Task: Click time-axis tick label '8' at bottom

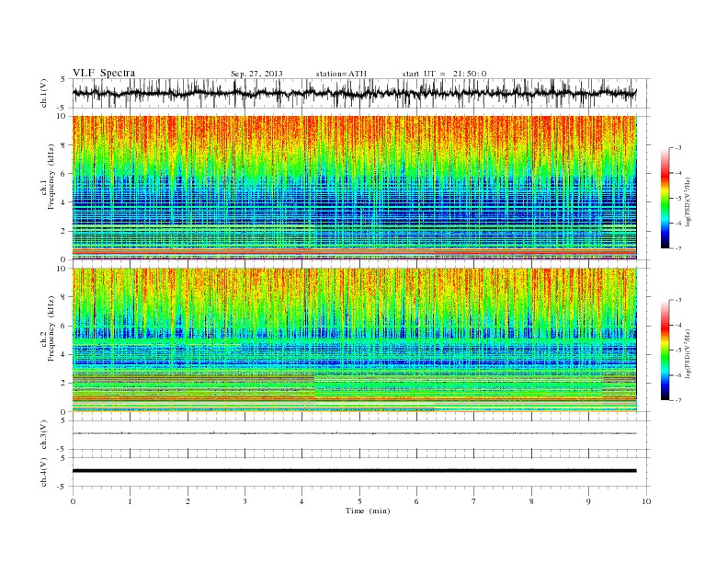Action: point(531,501)
